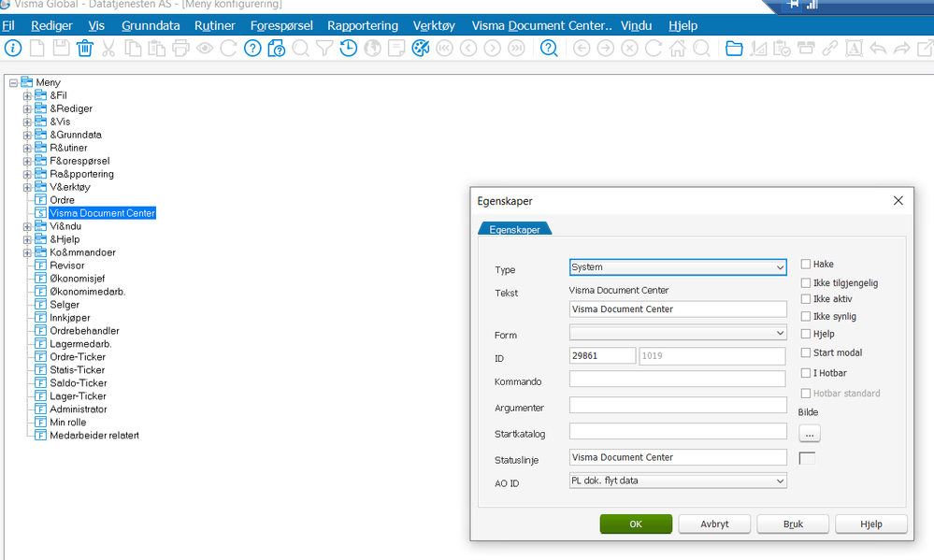Screen dimensions: 934x560
Task: Open the Fil menu
Action: pyautogui.click(x=8, y=25)
